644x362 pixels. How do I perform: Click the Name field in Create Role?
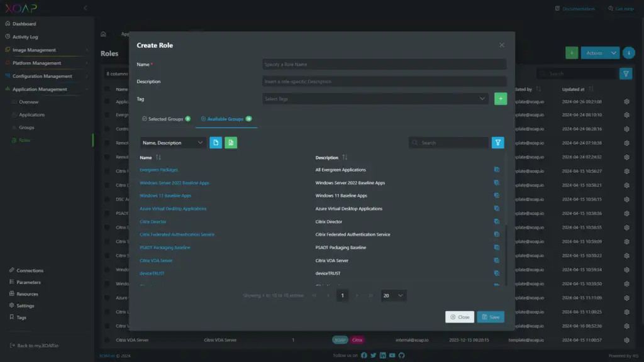(x=384, y=65)
